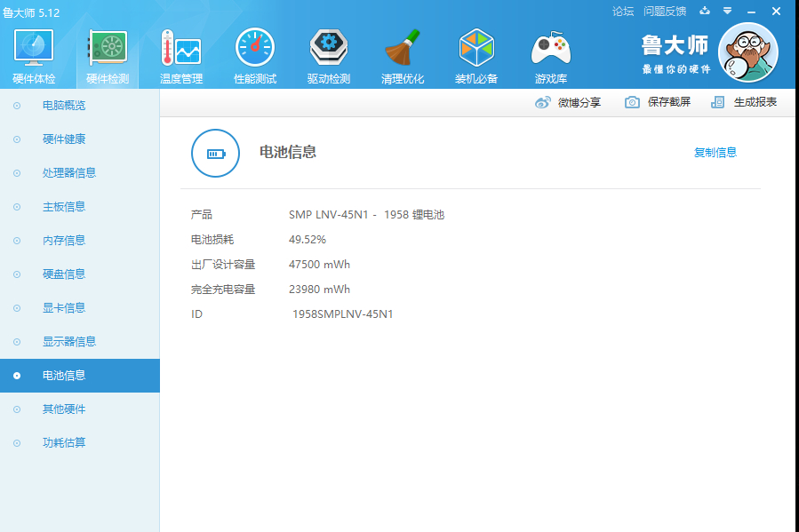Minimize the 鲁大师 window

[751, 12]
